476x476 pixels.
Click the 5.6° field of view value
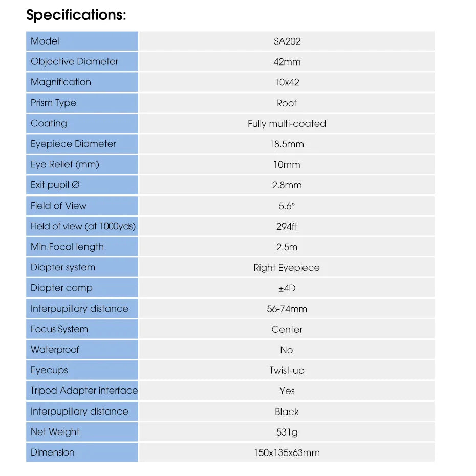click(x=287, y=206)
